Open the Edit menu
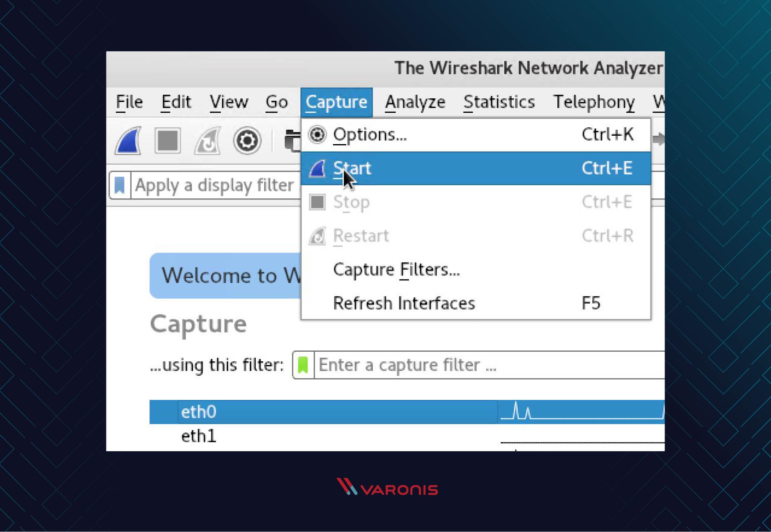 click(176, 102)
